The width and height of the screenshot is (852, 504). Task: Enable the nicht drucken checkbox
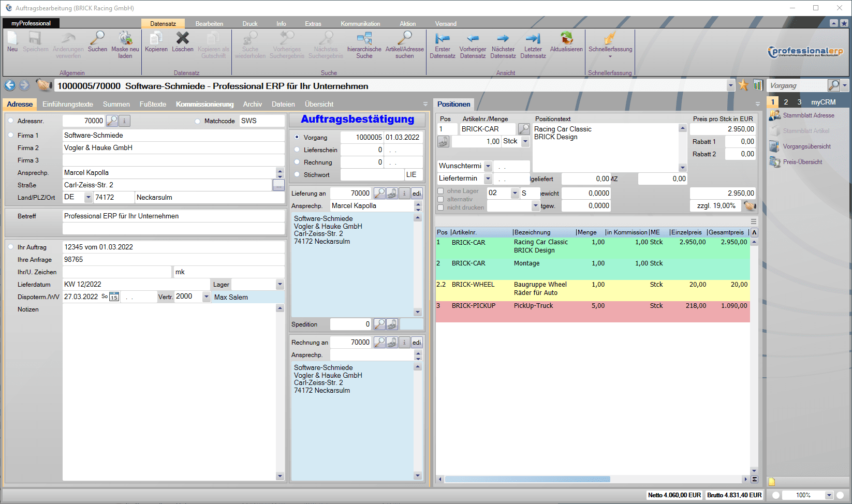pyautogui.click(x=441, y=207)
